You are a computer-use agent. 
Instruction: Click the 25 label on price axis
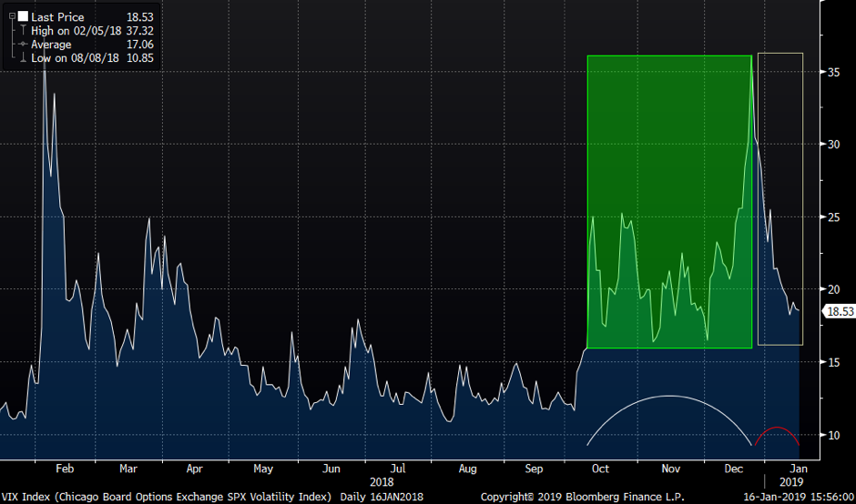coord(833,217)
